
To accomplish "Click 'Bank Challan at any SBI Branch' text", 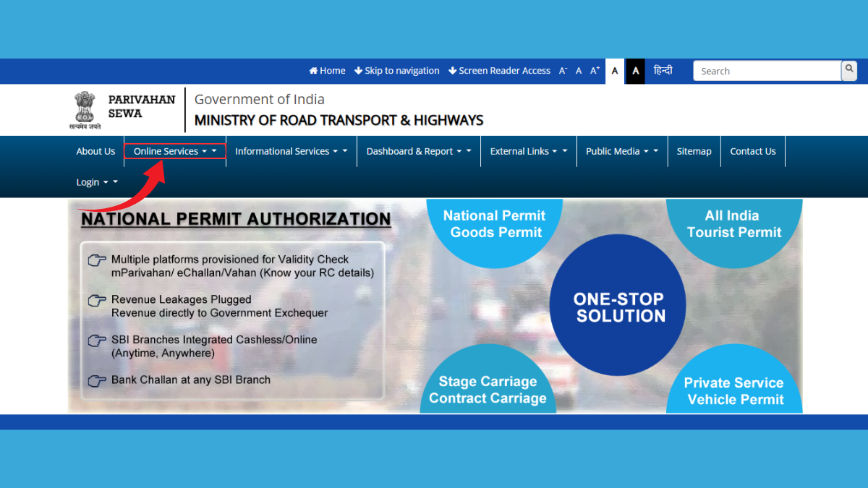I will click(x=191, y=380).
